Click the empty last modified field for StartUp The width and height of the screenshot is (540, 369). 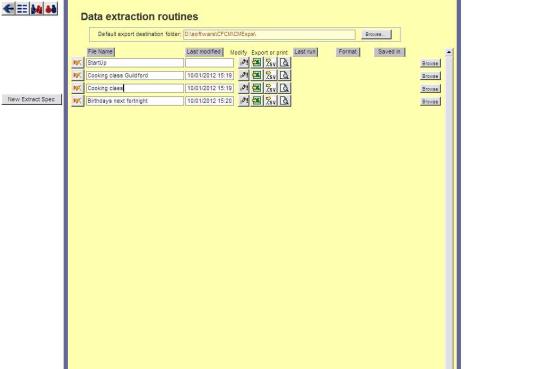coord(209,63)
